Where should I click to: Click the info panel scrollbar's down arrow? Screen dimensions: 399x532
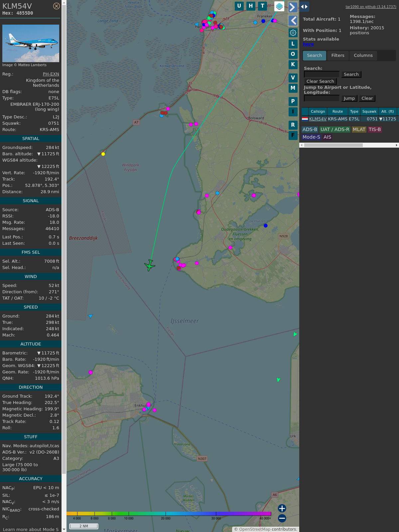click(x=64, y=530)
